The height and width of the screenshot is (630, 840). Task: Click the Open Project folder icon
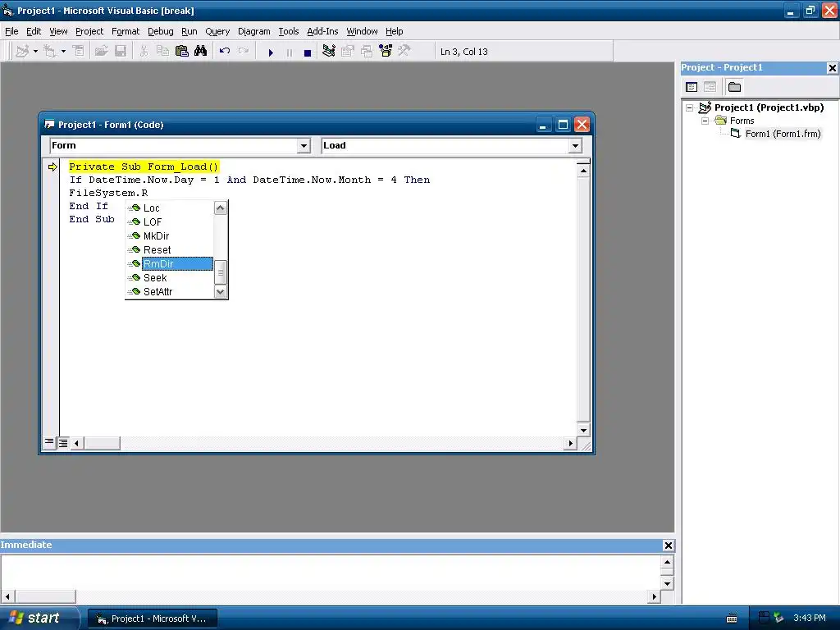click(101, 52)
